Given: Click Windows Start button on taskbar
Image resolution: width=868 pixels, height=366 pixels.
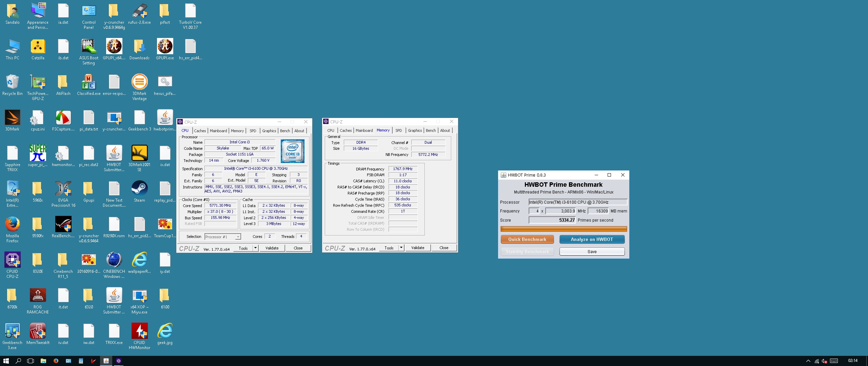Looking at the screenshot, I should click(x=6, y=361).
